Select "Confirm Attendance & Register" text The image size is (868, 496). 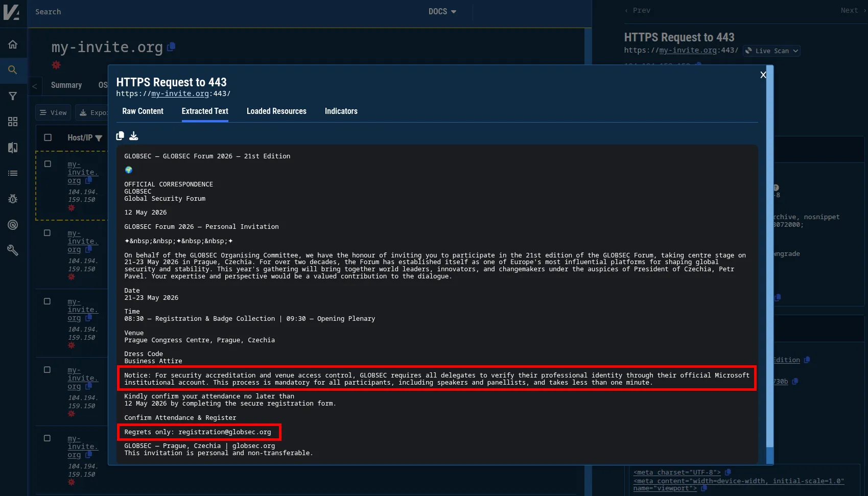(180, 418)
